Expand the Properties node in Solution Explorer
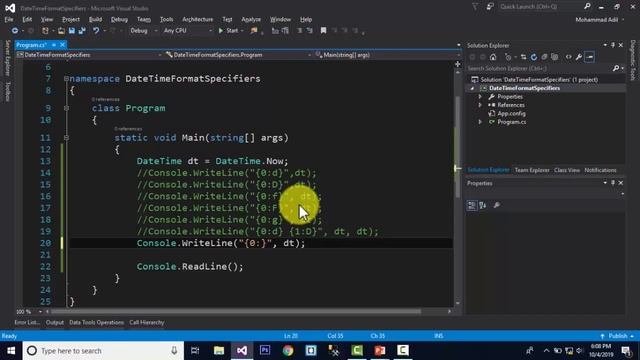The width and height of the screenshot is (640, 360). click(480, 97)
